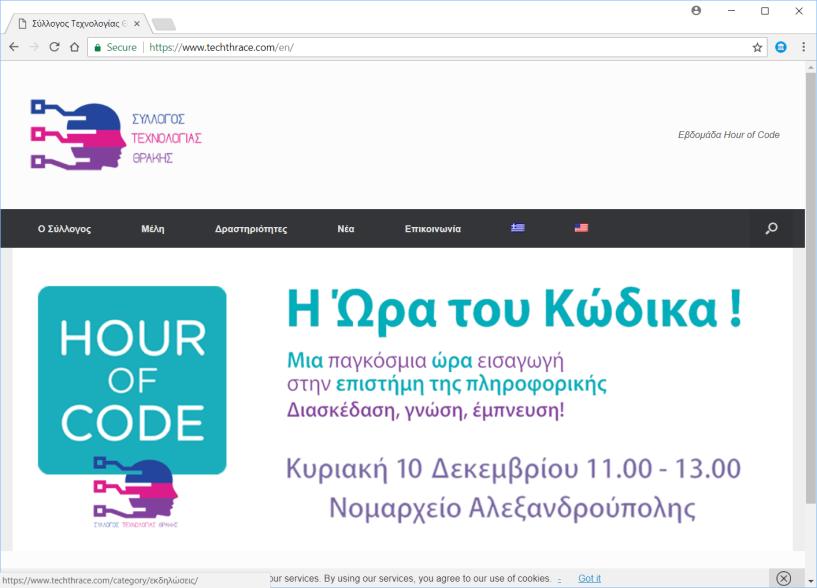Click the page vertical scrollbar thumb
This screenshot has height=588, width=817.
[811, 288]
